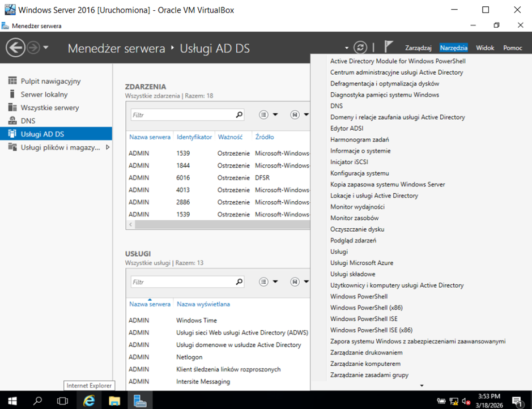Click the Refresh icon in header
The height and width of the screenshot is (409, 532).
click(360, 48)
